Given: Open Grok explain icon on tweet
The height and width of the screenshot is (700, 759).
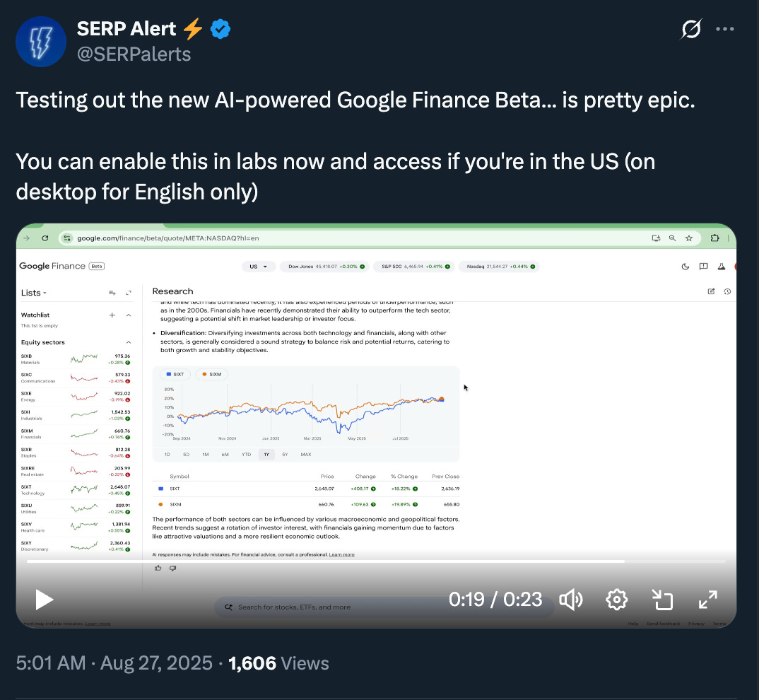Looking at the screenshot, I should (690, 29).
